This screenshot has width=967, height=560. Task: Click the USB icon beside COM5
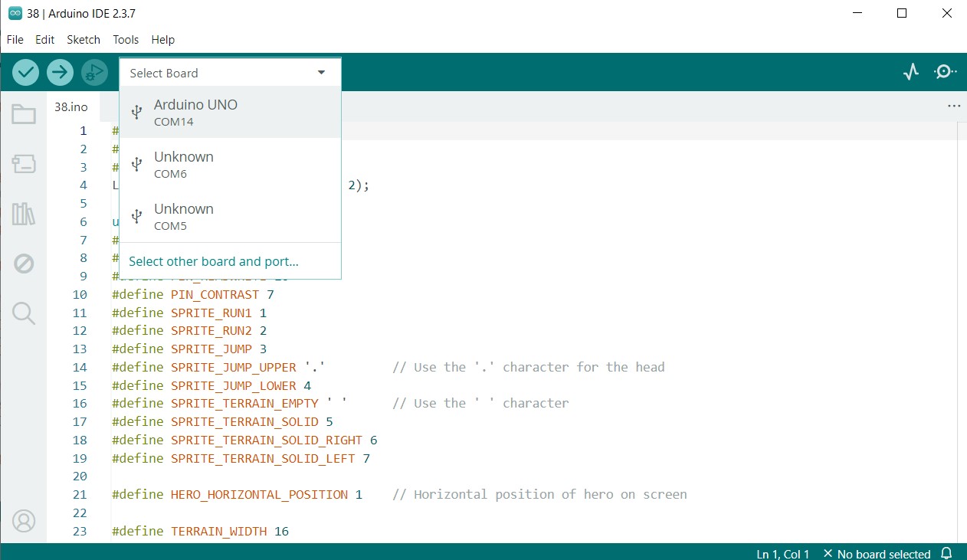click(136, 216)
